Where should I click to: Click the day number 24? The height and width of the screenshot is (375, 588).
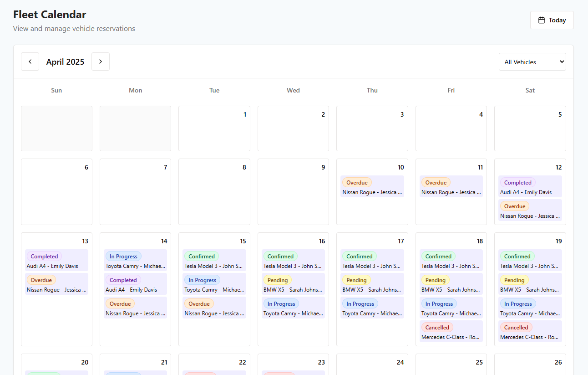pyautogui.click(x=400, y=362)
